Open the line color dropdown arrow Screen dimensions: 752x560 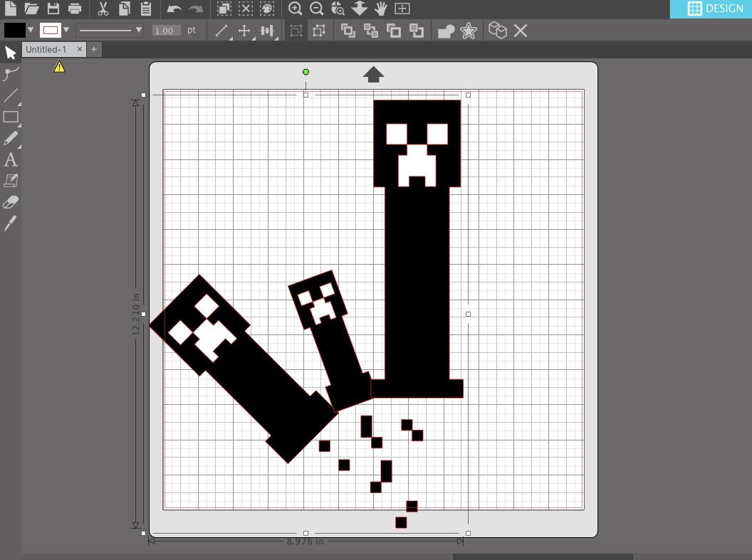tap(66, 30)
